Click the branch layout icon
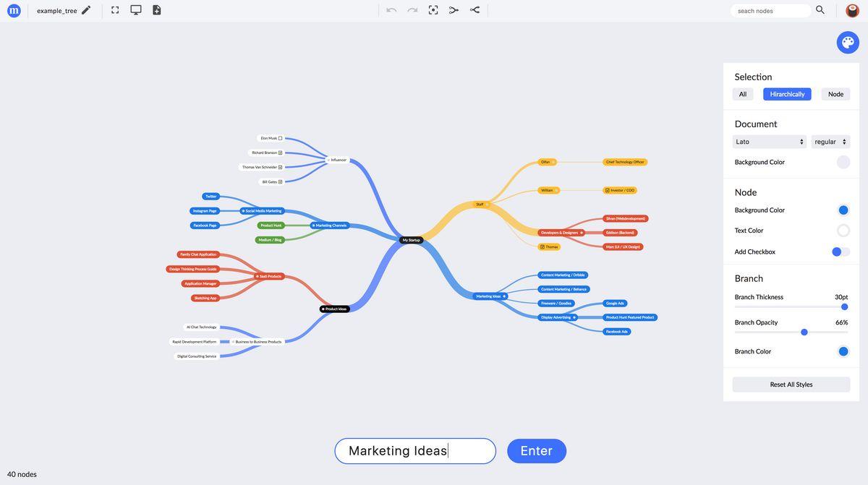The height and width of the screenshot is (485, 868). coord(475,10)
